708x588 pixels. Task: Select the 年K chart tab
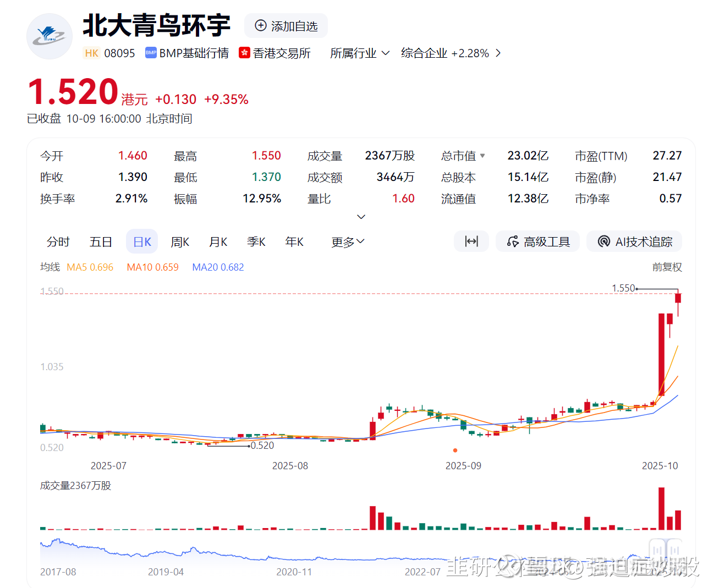click(x=294, y=241)
